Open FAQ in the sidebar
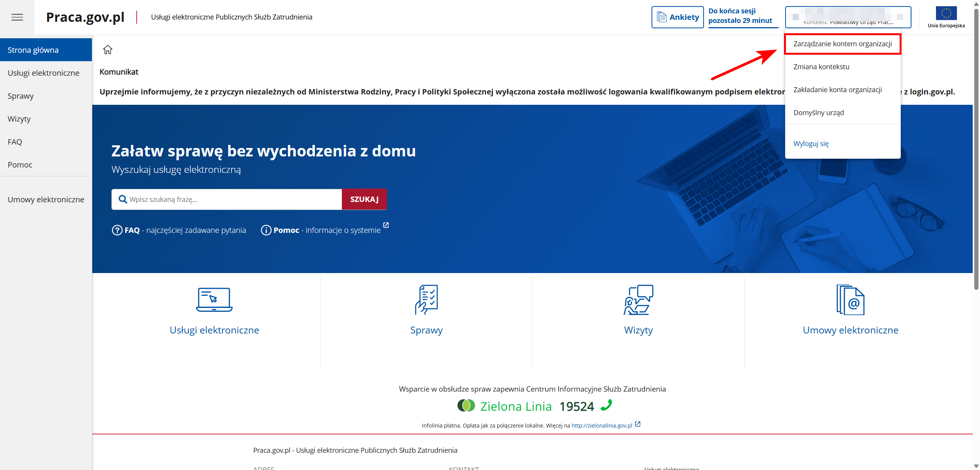This screenshot has height=470, width=980. coord(46,142)
